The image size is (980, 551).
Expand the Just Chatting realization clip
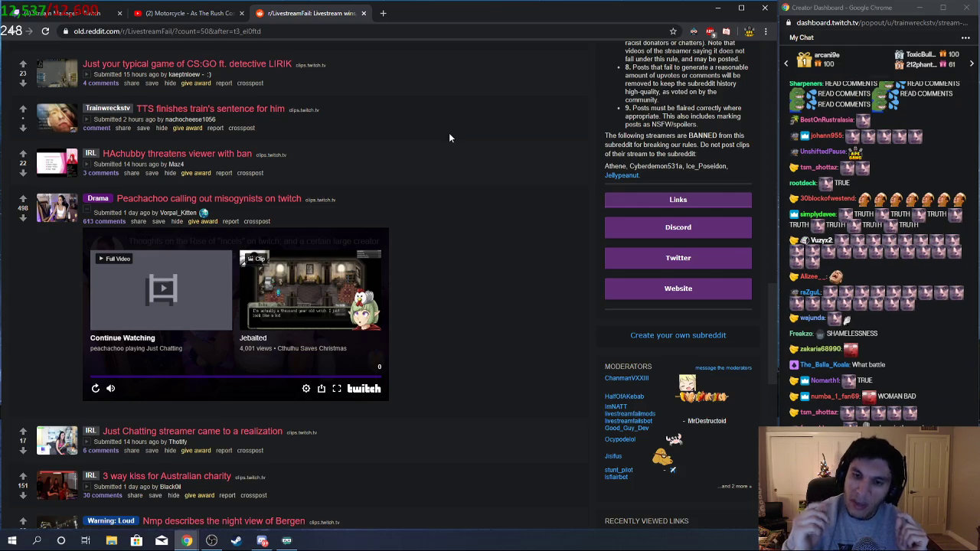[x=87, y=442]
